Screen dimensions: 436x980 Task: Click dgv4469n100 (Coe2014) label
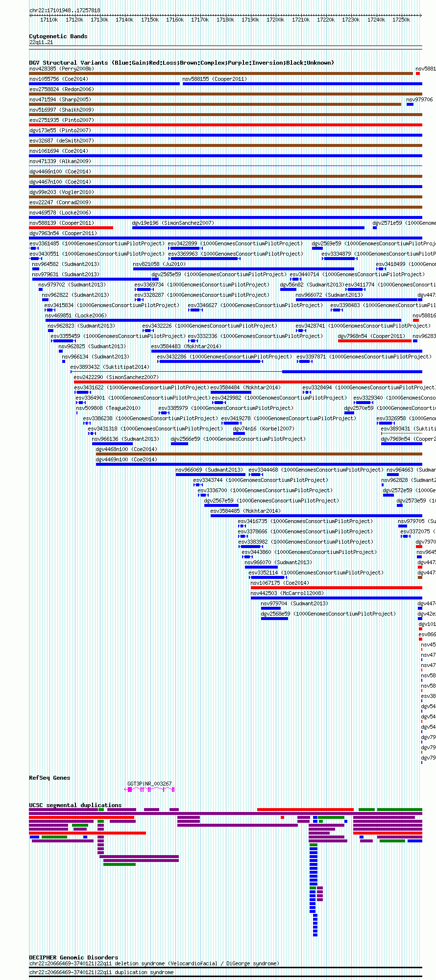pos(126,459)
